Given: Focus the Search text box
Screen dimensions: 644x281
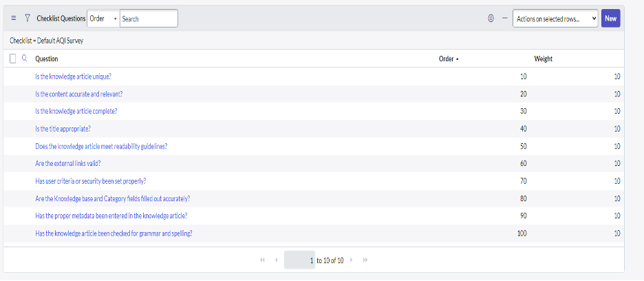Looking at the screenshot, I should point(149,19).
